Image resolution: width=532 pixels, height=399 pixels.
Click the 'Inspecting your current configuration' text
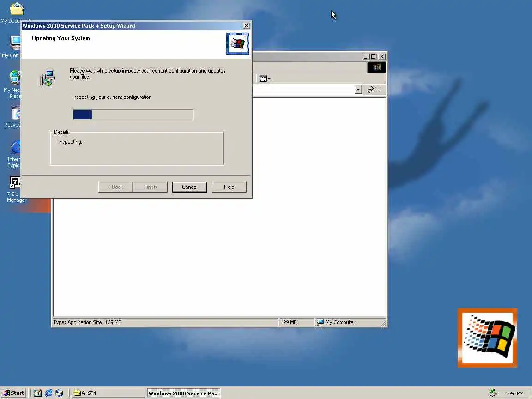112,97
